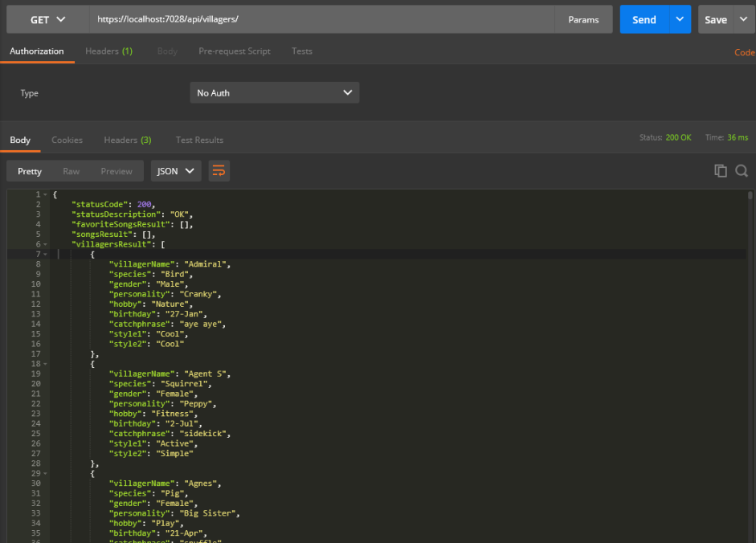The width and height of the screenshot is (756, 543).
Task: Switch to the Raw view
Action: click(x=71, y=170)
